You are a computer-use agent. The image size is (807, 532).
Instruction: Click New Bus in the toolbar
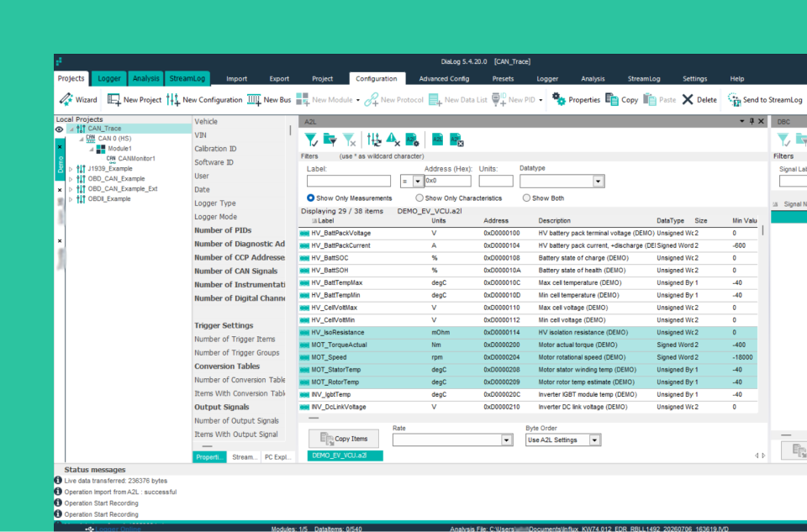[x=269, y=100]
